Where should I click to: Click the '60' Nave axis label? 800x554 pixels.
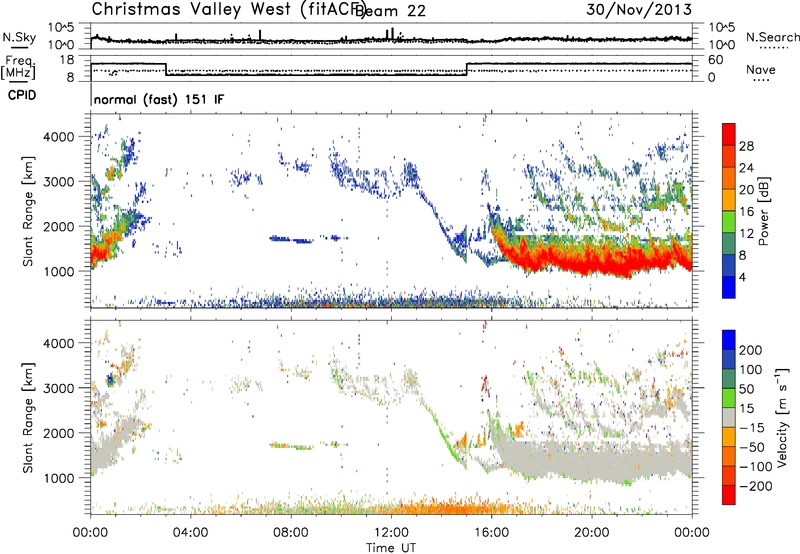pos(715,60)
